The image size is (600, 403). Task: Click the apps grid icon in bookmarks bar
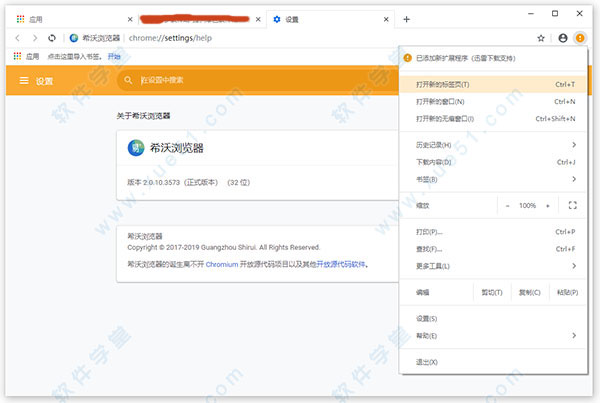[x=17, y=56]
